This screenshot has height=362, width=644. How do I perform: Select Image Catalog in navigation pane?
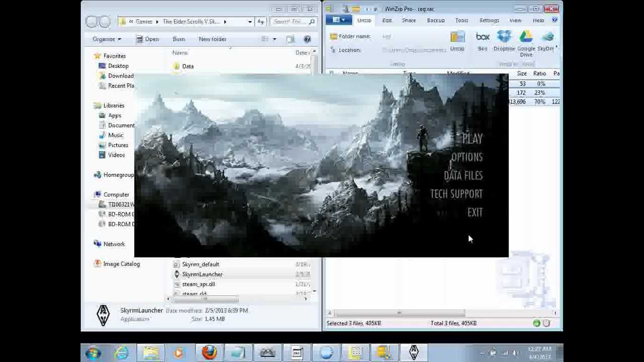point(121,264)
